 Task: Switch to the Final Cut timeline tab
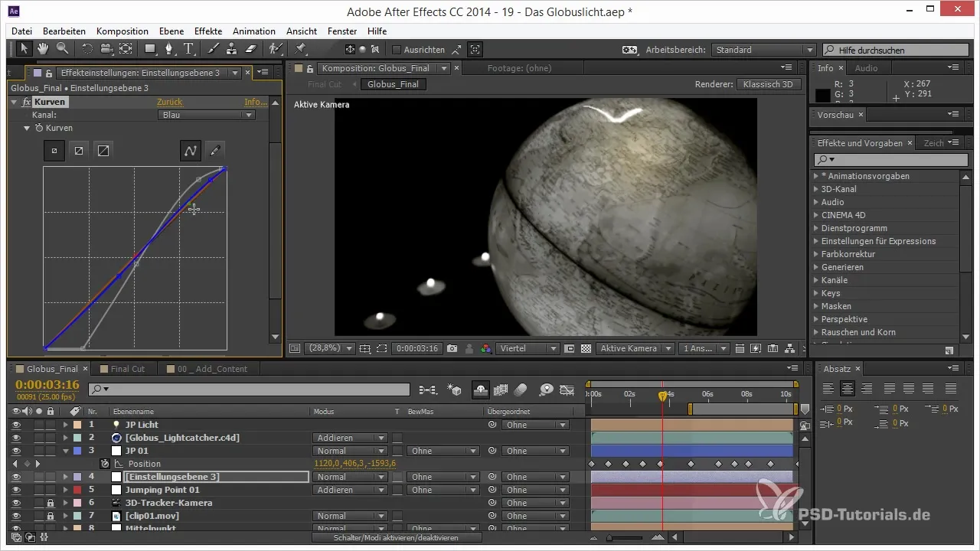tap(127, 369)
